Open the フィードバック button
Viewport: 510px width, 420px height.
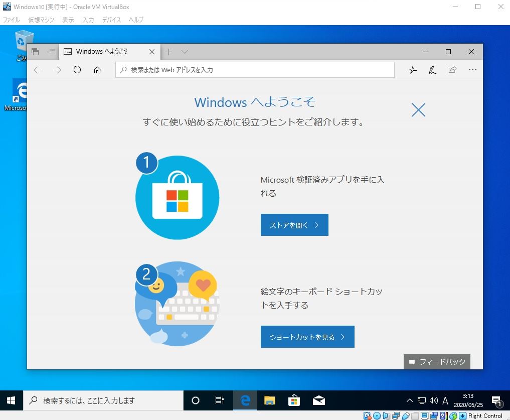[x=437, y=362]
